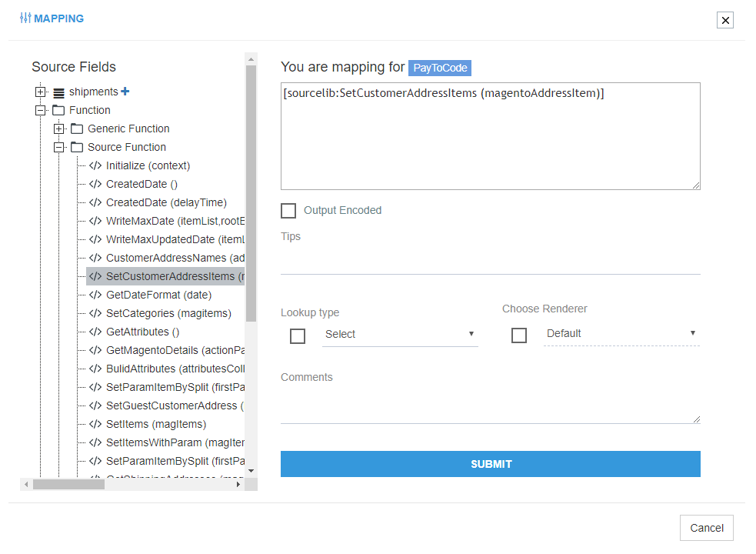Expand the Generic Function tree node

pyautogui.click(x=58, y=128)
